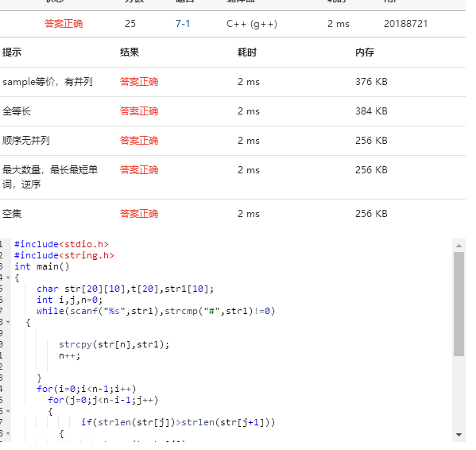Click test case sample等价，有并列
The width and height of the screenshot is (476, 450).
pos(48,82)
